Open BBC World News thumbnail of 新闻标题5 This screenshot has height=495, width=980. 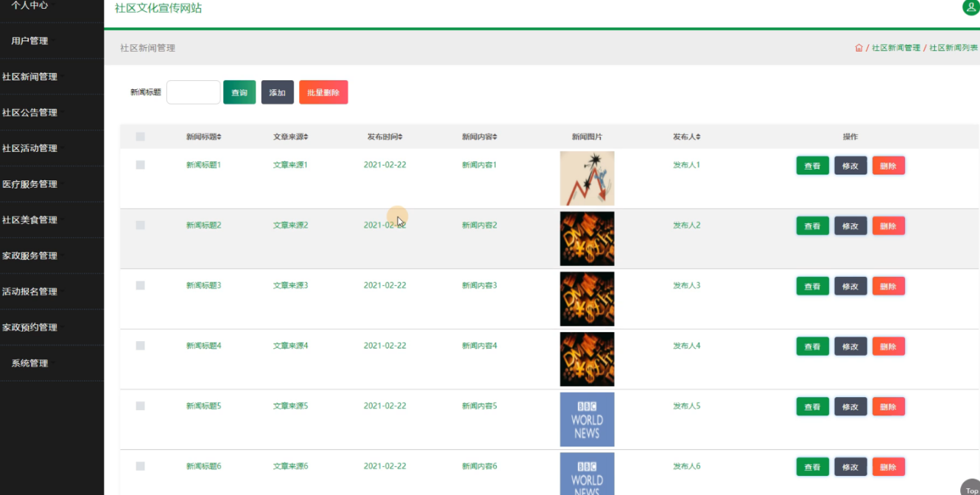tap(587, 419)
